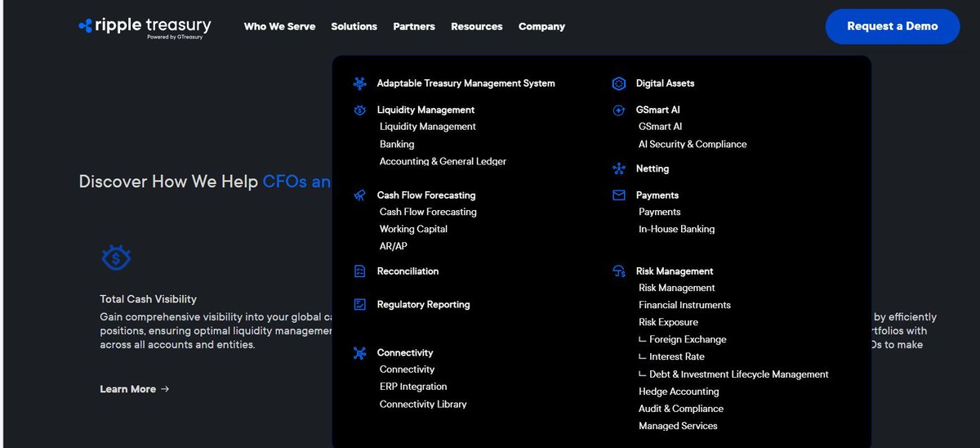Visit the Connectivity Library
980x448 pixels.
click(423, 404)
